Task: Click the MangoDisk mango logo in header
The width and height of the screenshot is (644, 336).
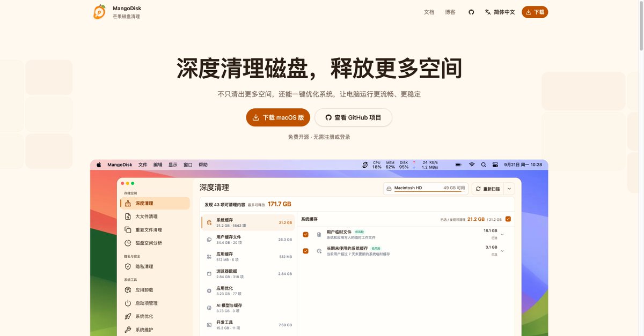Action: click(x=99, y=12)
